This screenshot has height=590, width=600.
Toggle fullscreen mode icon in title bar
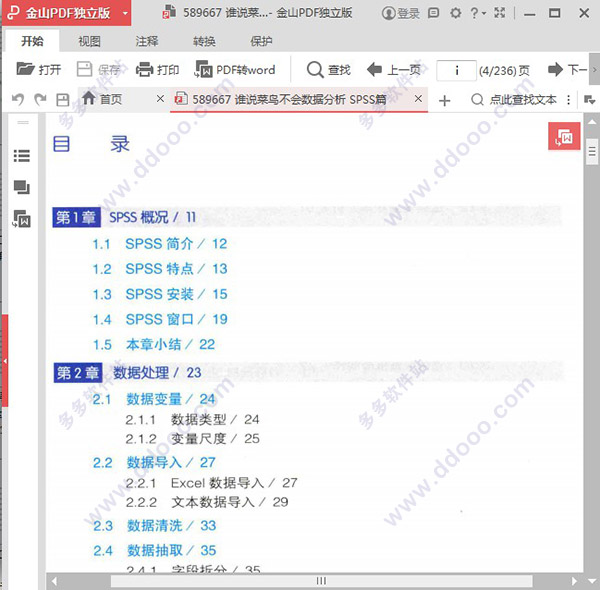[500, 13]
